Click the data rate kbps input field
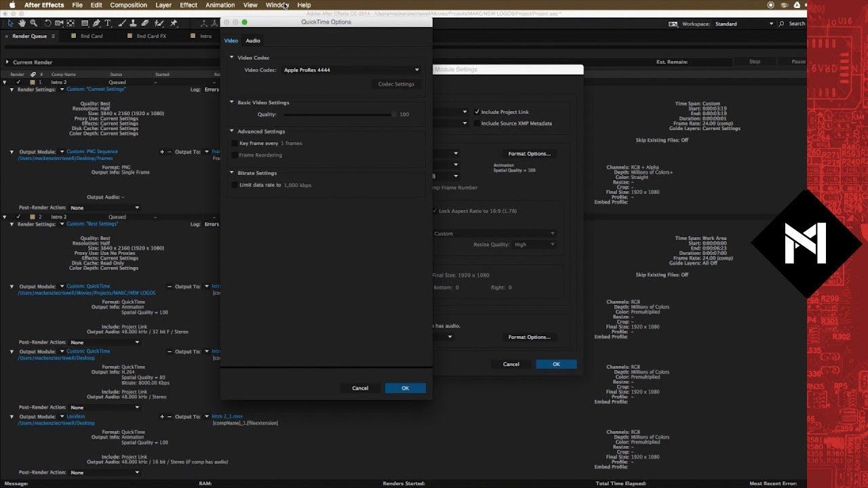The image size is (868, 488). pos(297,185)
